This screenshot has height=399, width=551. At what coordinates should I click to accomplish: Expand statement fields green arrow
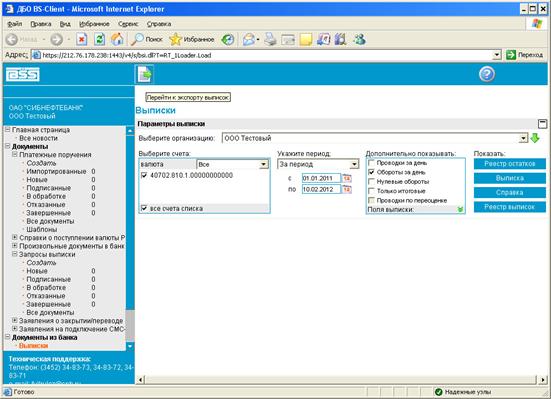click(x=460, y=210)
